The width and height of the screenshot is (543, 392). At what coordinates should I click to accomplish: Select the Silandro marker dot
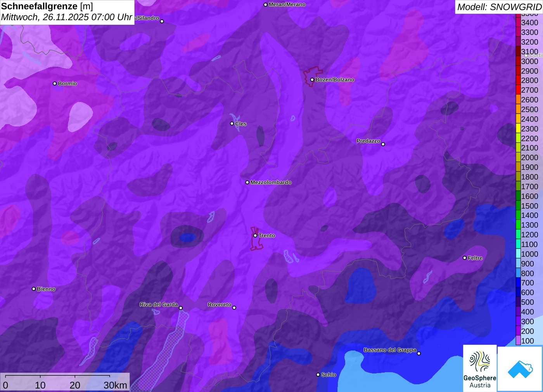pos(162,21)
